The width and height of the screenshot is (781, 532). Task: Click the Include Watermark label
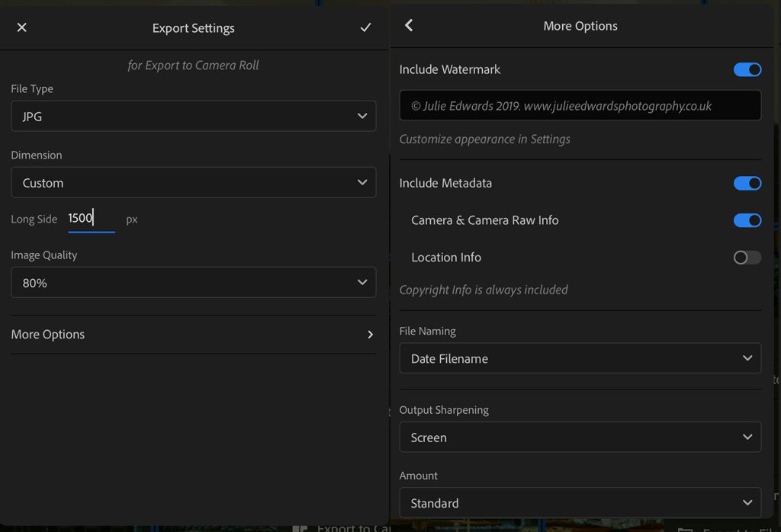pos(449,69)
